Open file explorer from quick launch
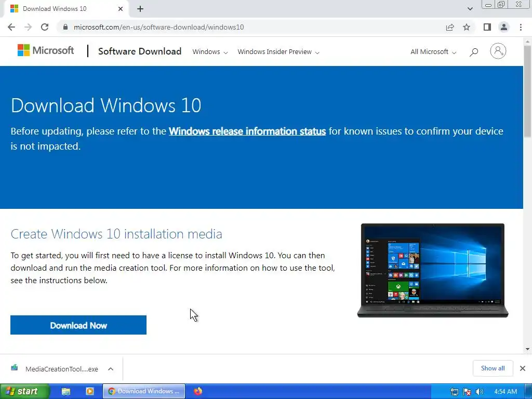Screen dimensions: 532x399 coord(66,392)
